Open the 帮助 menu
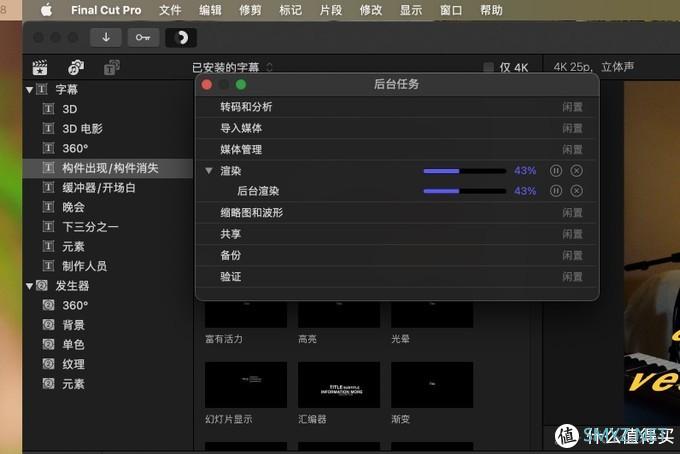The image size is (680, 454). tap(491, 10)
